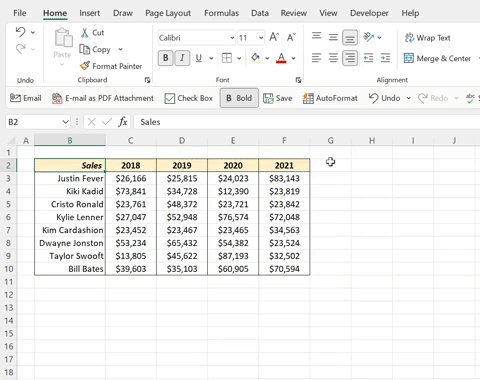The image size is (480, 380).
Task: Expand Underline style options arrow
Action: click(x=211, y=58)
